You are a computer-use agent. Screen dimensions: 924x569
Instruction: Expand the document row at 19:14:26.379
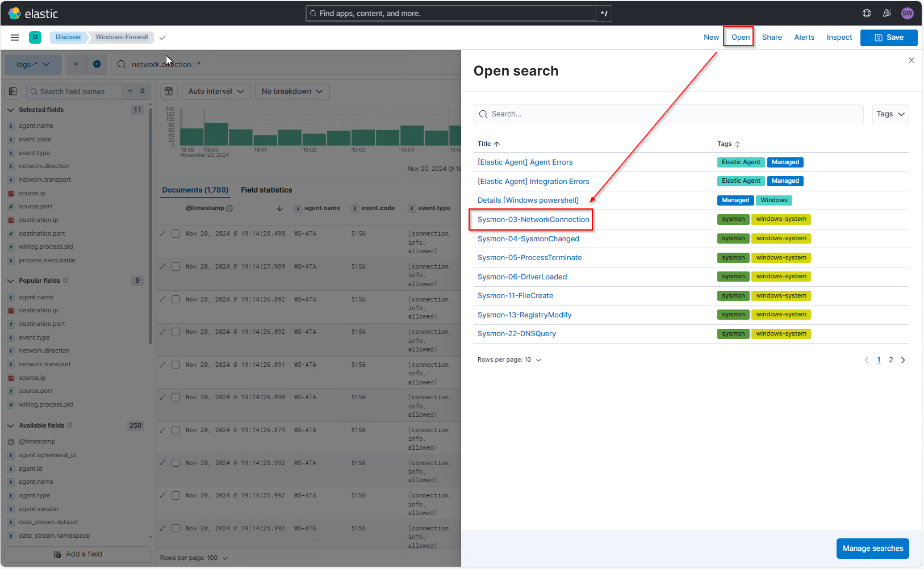(163, 430)
